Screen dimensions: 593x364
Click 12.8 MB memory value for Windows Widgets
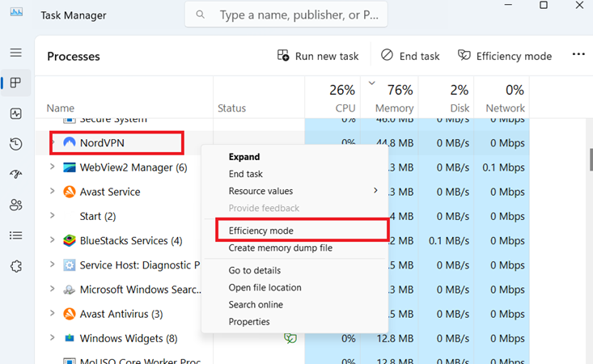tap(395, 338)
